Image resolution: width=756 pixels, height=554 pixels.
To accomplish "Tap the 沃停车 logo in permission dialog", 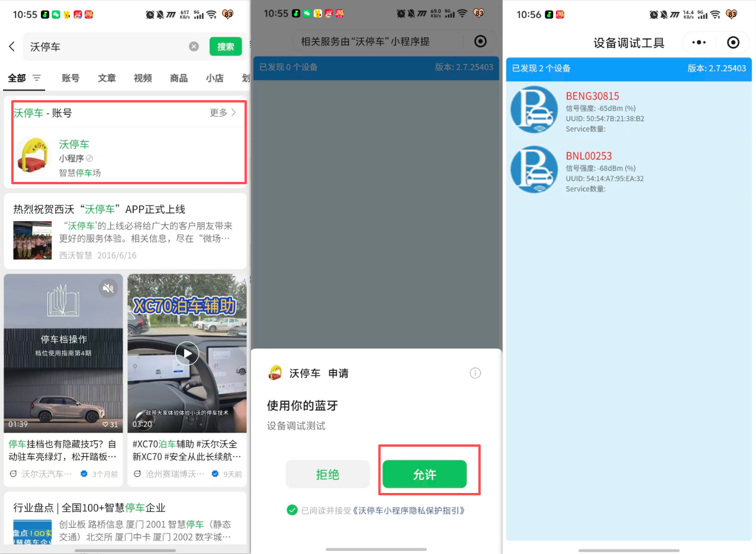I will (x=275, y=373).
